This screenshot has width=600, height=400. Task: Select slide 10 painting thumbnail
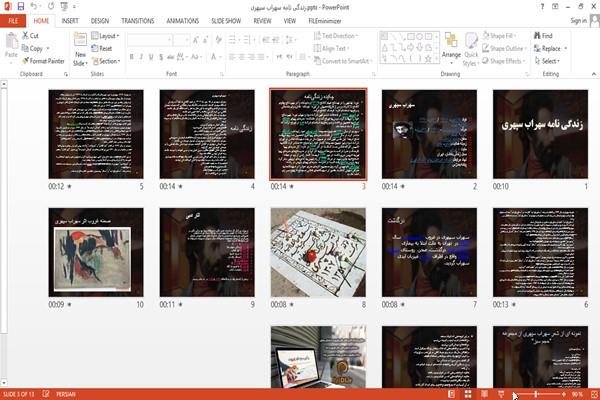click(96, 252)
